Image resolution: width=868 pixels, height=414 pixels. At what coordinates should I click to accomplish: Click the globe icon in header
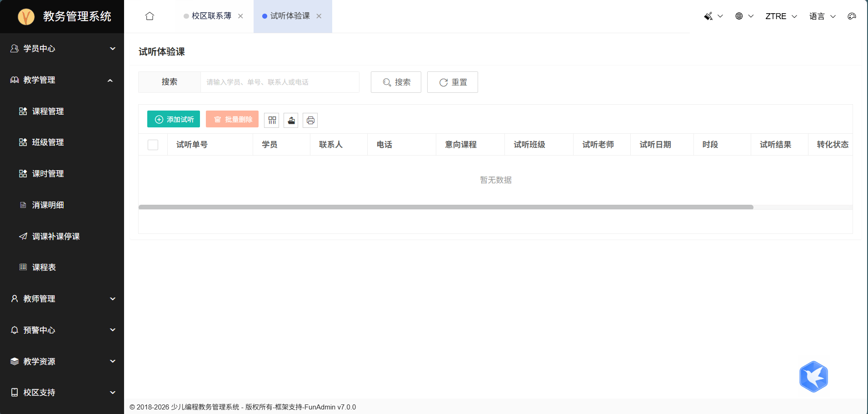[739, 16]
